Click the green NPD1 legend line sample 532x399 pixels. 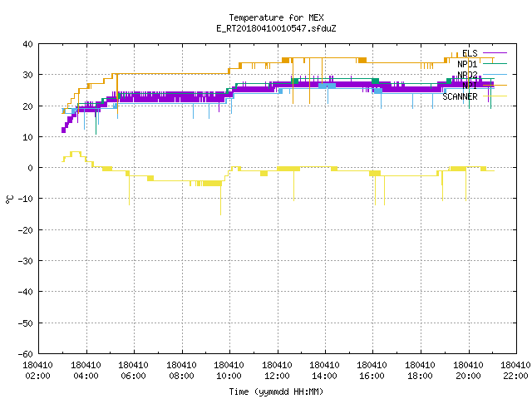(495, 64)
